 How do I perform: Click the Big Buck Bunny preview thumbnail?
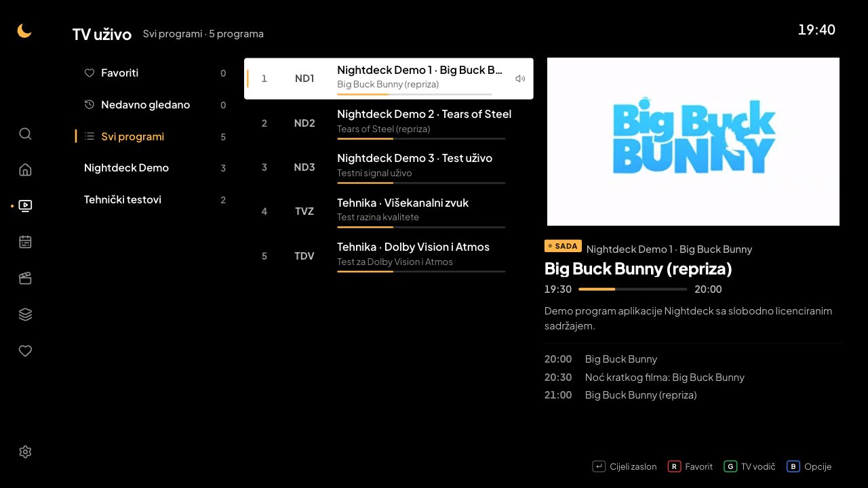693,142
